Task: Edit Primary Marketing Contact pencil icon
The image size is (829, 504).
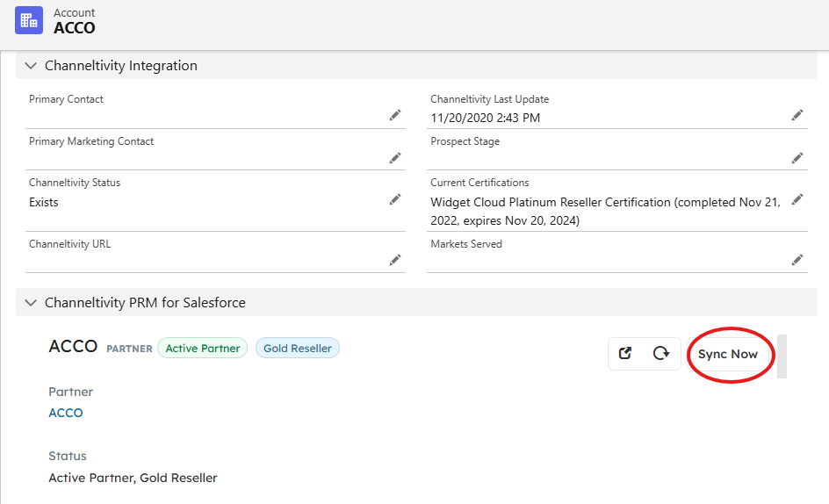Action: 395,158
